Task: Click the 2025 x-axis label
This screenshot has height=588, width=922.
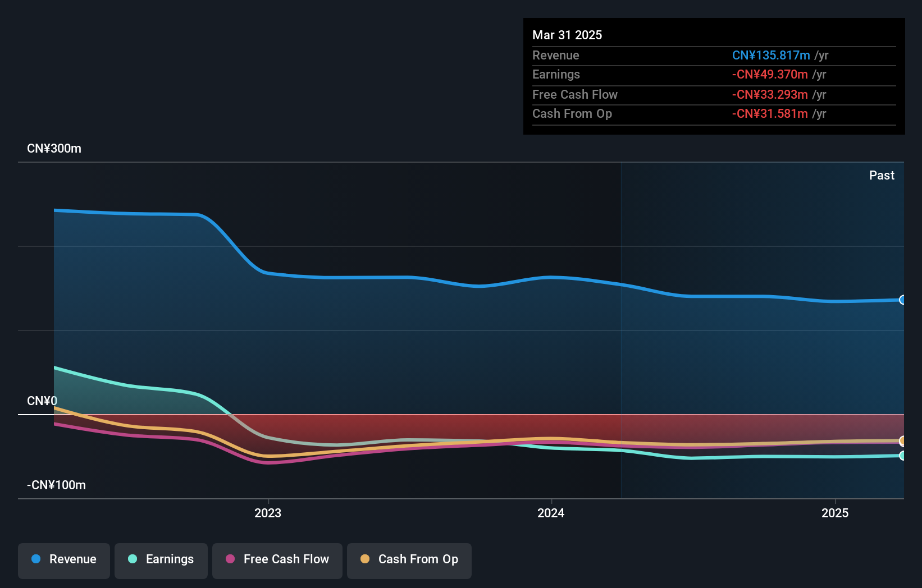Action: pyautogui.click(x=835, y=513)
